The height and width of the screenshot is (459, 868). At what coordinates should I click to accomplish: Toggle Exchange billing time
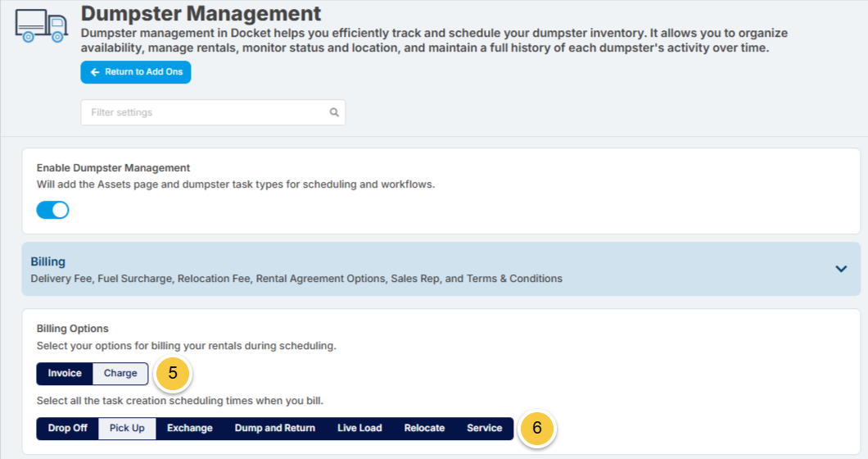click(190, 429)
